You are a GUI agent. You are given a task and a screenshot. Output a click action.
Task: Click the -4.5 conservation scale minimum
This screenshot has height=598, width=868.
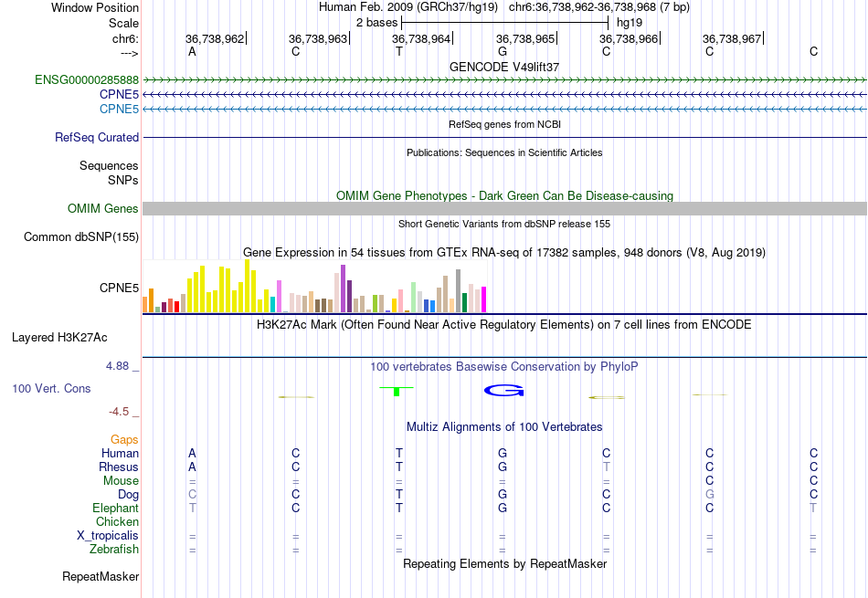coord(119,412)
